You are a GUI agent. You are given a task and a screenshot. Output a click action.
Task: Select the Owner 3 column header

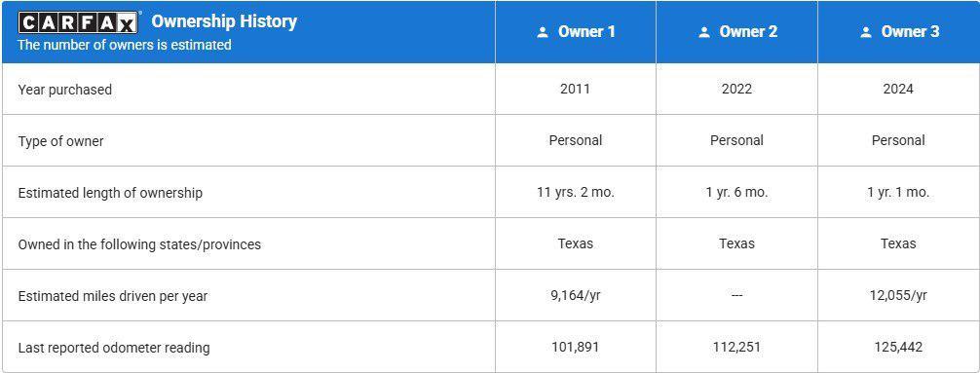click(x=899, y=32)
